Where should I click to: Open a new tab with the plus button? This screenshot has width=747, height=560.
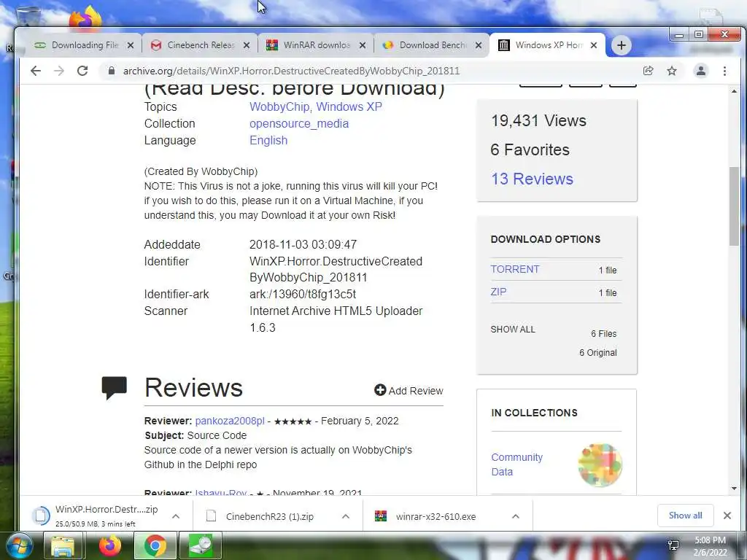point(622,45)
